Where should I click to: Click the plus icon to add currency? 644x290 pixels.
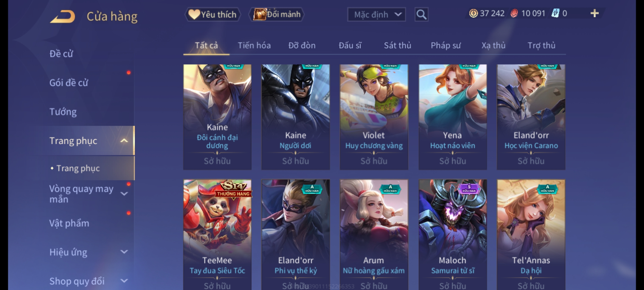coord(595,13)
